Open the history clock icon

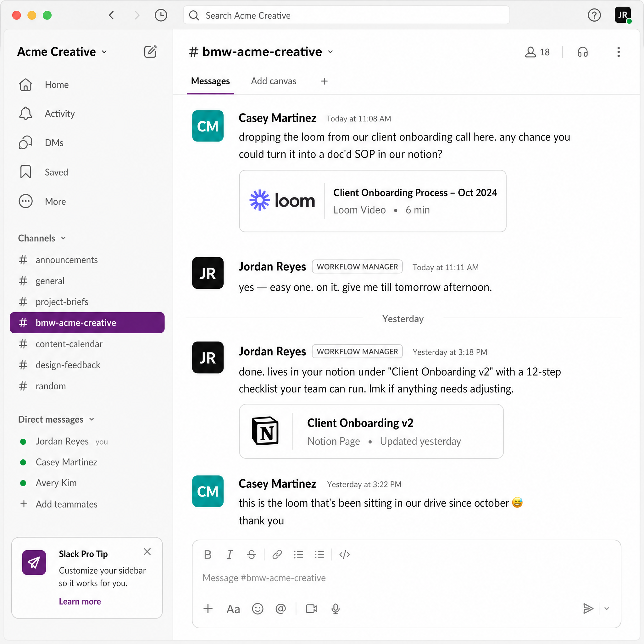click(161, 15)
